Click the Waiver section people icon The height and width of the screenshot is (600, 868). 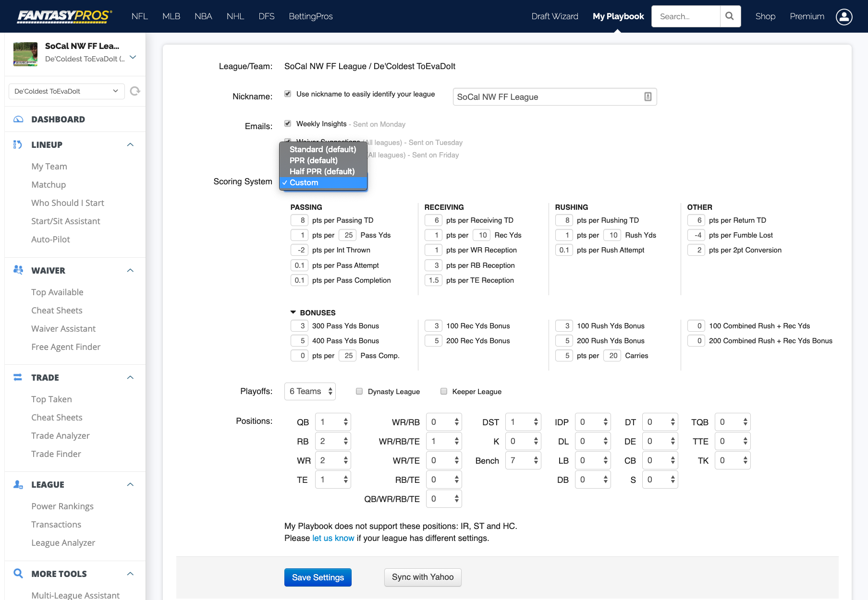(x=18, y=270)
